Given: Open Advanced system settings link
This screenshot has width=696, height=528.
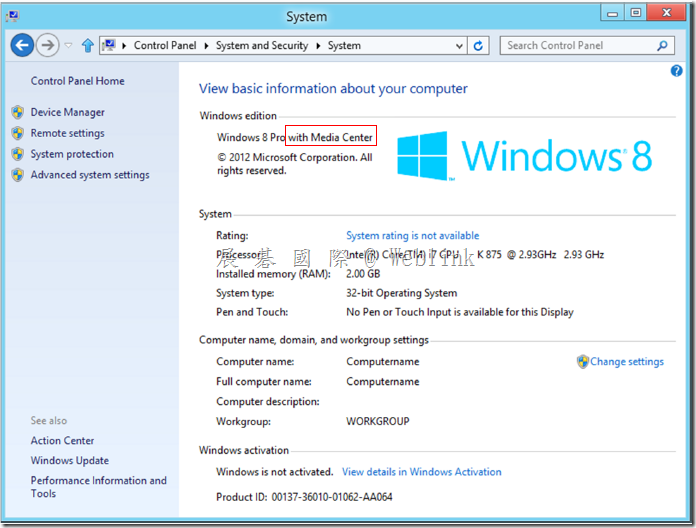Looking at the screenshot, I should (x=90, y=175).
